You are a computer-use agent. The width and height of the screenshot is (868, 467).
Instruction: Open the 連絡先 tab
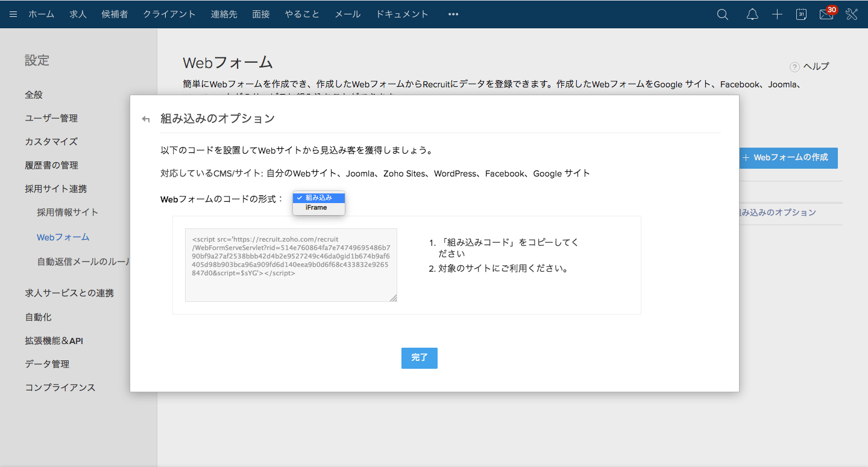point(224,14)
